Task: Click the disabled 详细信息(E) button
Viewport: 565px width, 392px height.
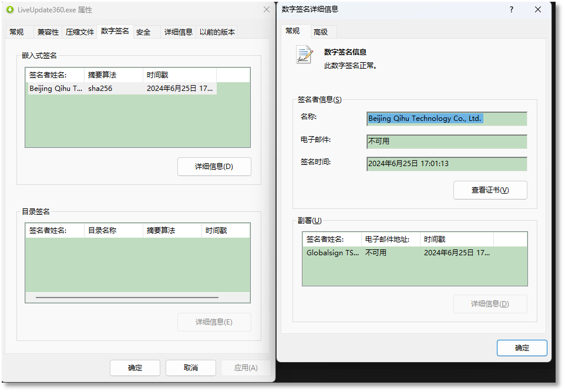Action: (214, 322)
